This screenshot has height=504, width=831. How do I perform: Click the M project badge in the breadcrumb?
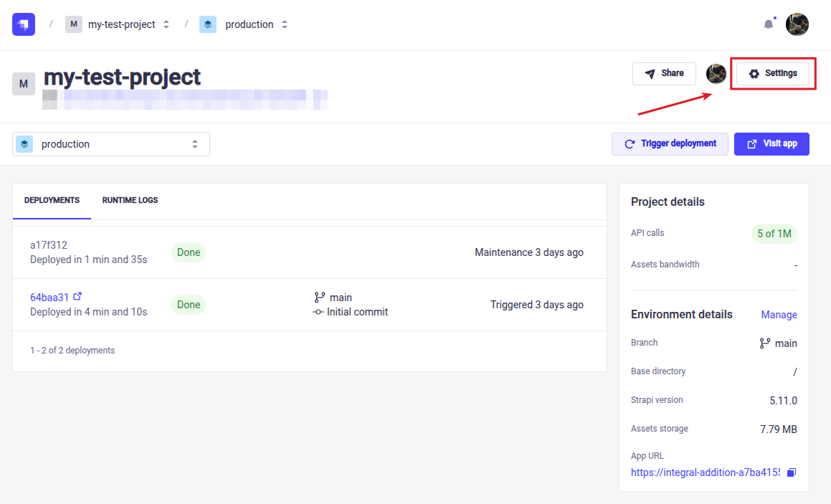[x=74, y=24]
